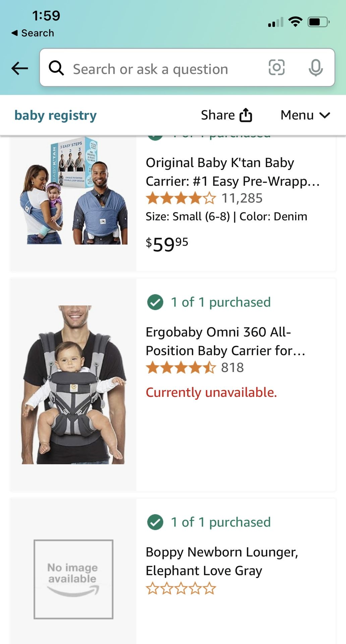Tap the Menu chevron arrow
The width and height of the screenshot is (346, 644).
click(x=325, y=115)
